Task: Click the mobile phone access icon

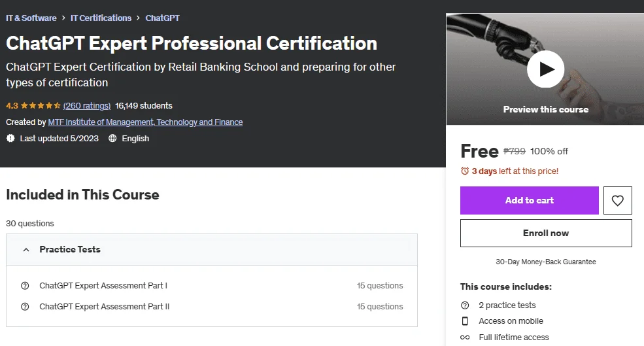Action: tap(465, 321)
